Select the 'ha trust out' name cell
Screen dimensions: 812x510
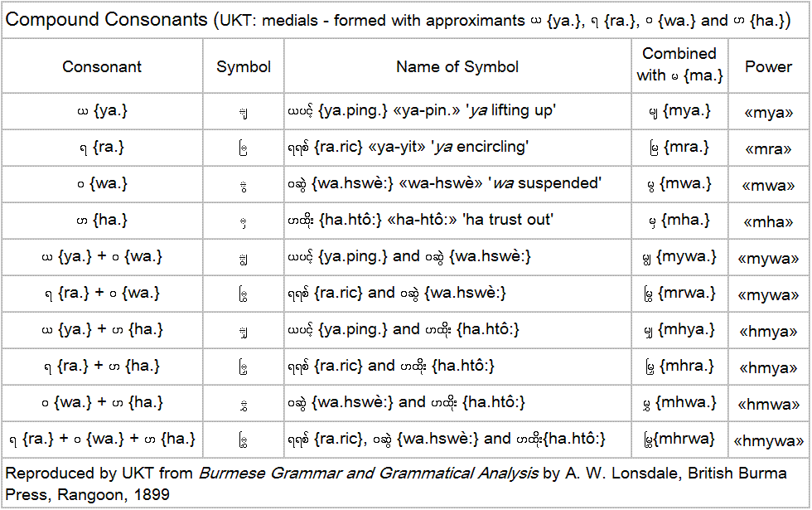pyautogui.click(x=419, y=221)
